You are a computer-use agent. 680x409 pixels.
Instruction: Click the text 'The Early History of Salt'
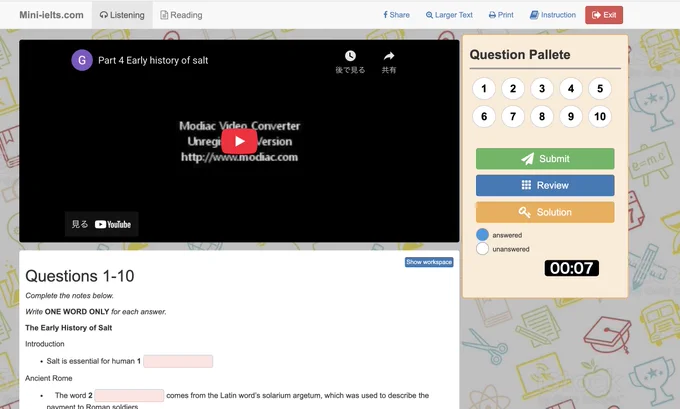[69, 328]
